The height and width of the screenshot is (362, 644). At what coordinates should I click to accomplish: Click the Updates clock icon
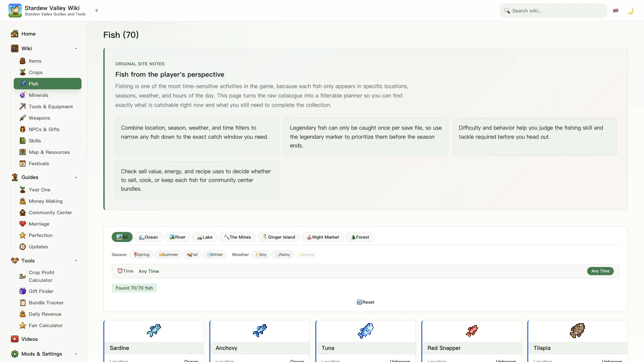click(22, 247)
